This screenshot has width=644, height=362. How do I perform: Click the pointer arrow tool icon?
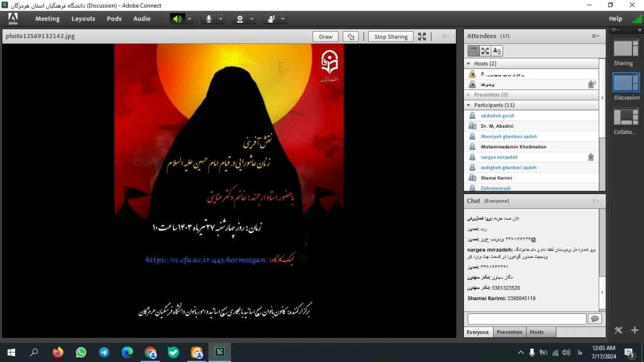pyautogui.click(x=351, y=36)
